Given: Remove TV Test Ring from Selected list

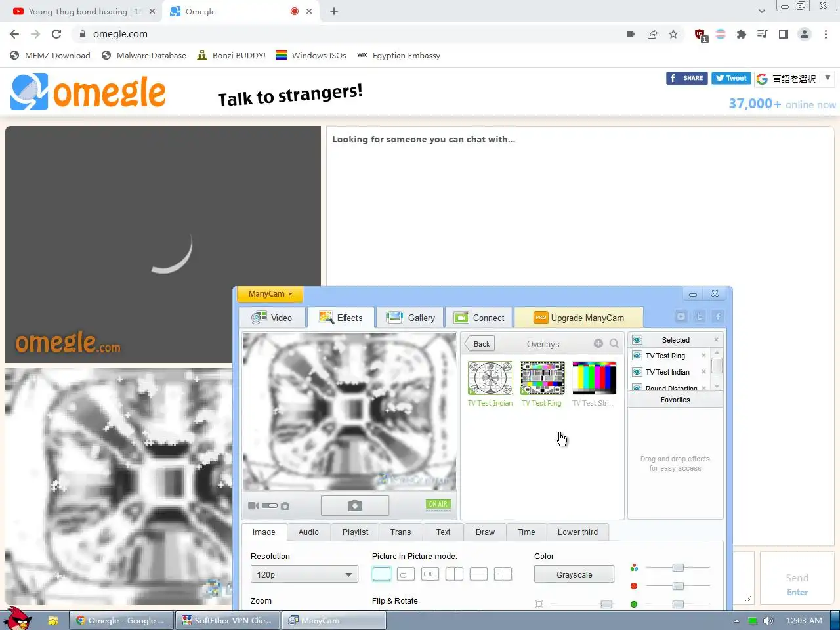Looking at the screenshot, I should tap(703, 356).
